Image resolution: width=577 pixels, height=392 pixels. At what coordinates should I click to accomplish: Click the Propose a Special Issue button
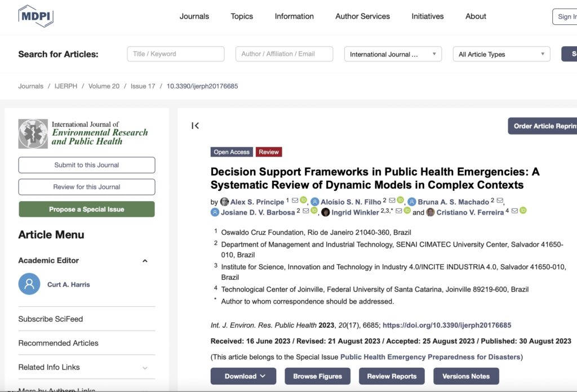(87, 209)
